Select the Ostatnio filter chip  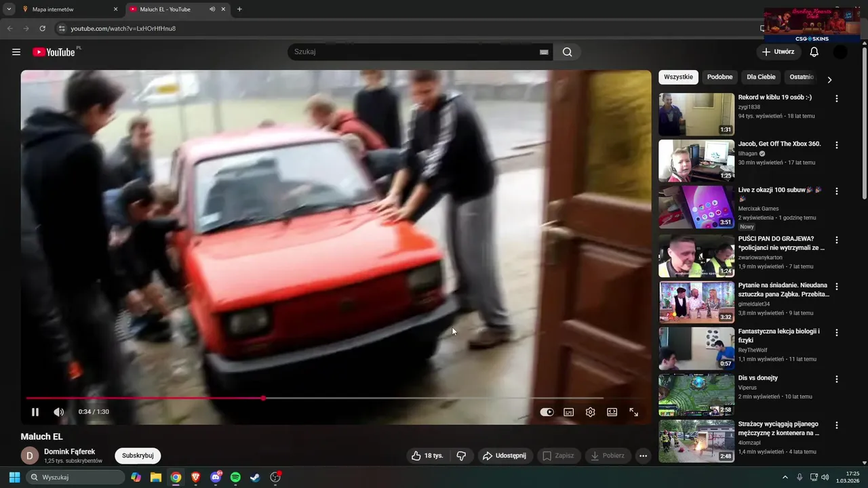(x=802, y=77)
